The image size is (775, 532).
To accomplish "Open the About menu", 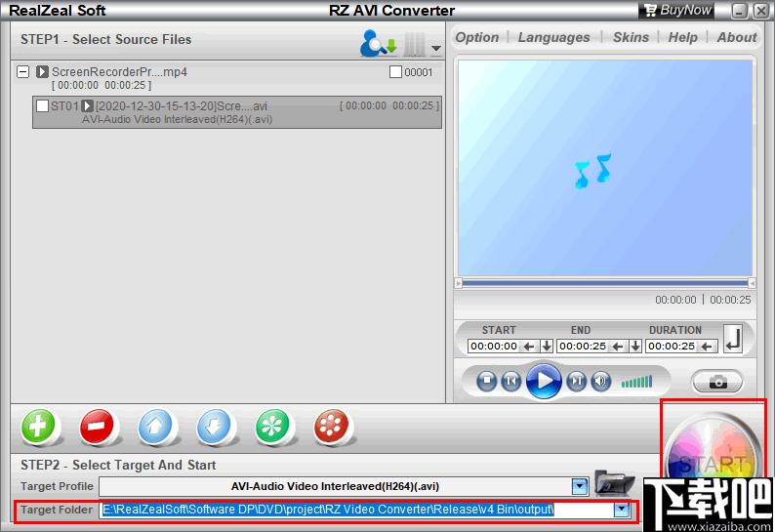I will coord(737,37).
